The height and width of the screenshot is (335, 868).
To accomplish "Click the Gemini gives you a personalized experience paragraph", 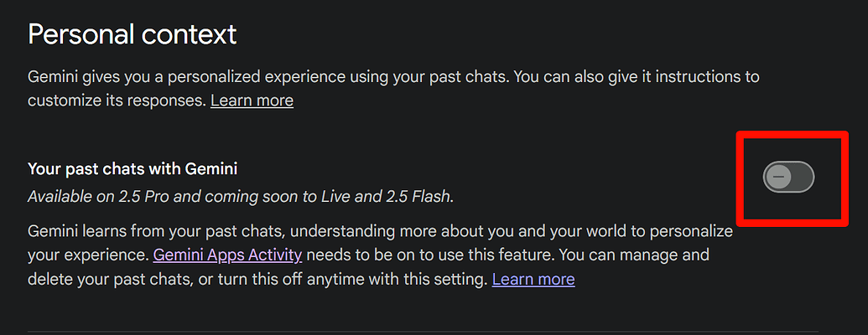I will [393, 89].
